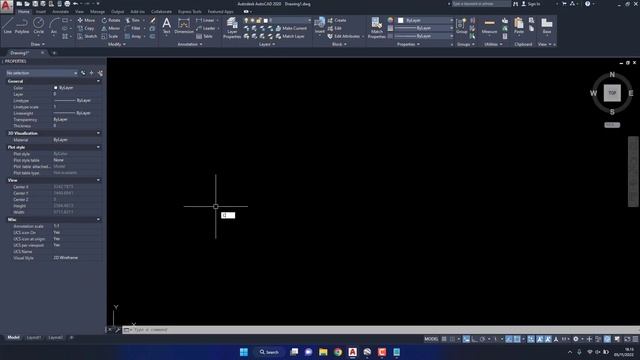Toggle the grid display in status bar
Screen dimensions: 640x360
pos(444,339)
